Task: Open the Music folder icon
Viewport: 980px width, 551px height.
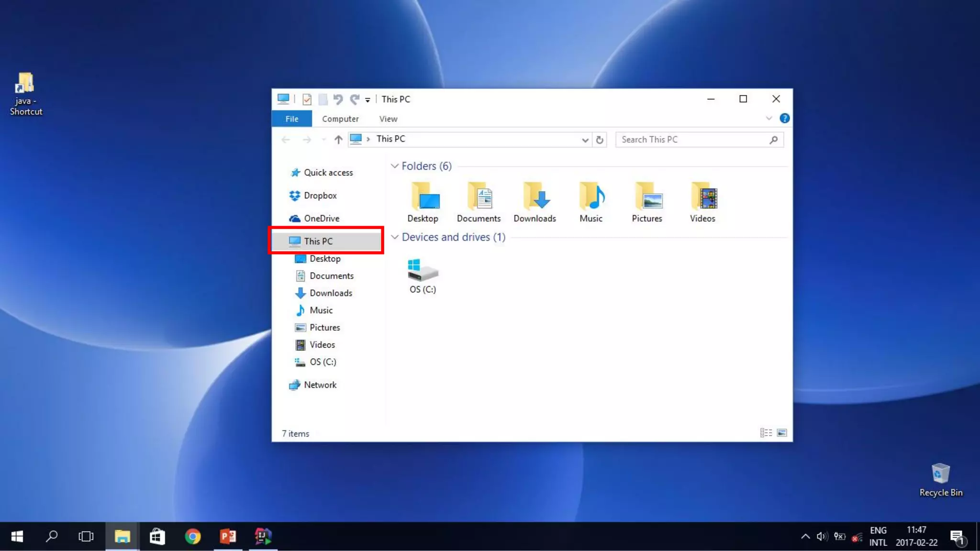Action: (591, 200)
